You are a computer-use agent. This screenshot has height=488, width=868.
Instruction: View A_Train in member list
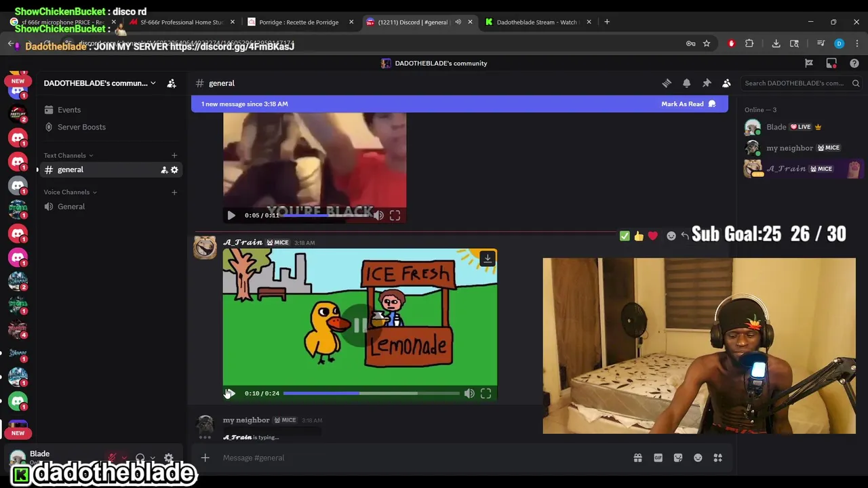click(x=802, y=169)
